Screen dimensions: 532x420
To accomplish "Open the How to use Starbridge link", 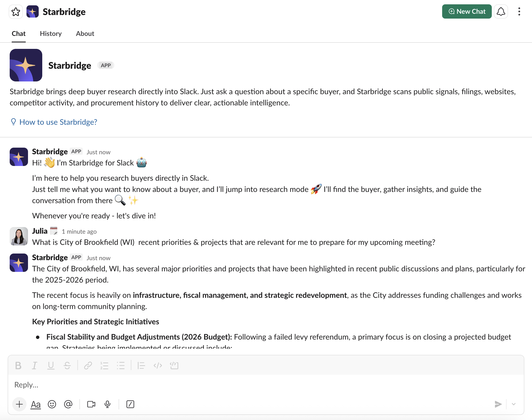I will (x=58, y=122).
